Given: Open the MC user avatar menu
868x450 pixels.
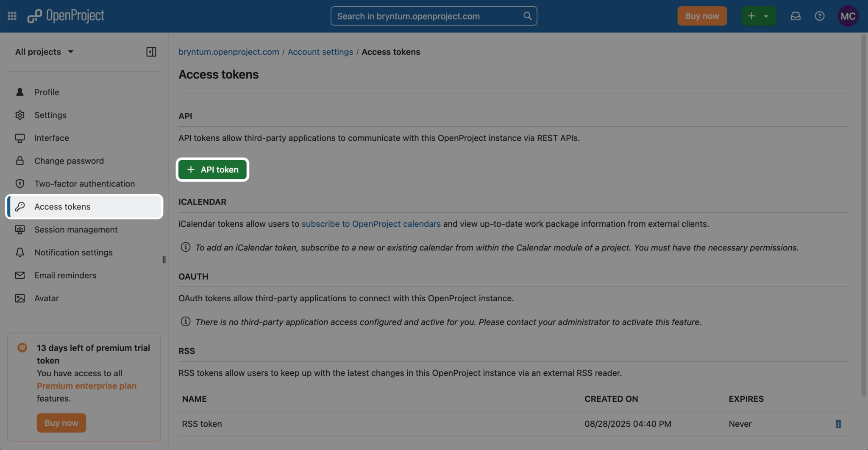Looking at the screenshot, I should pos(848,16).
